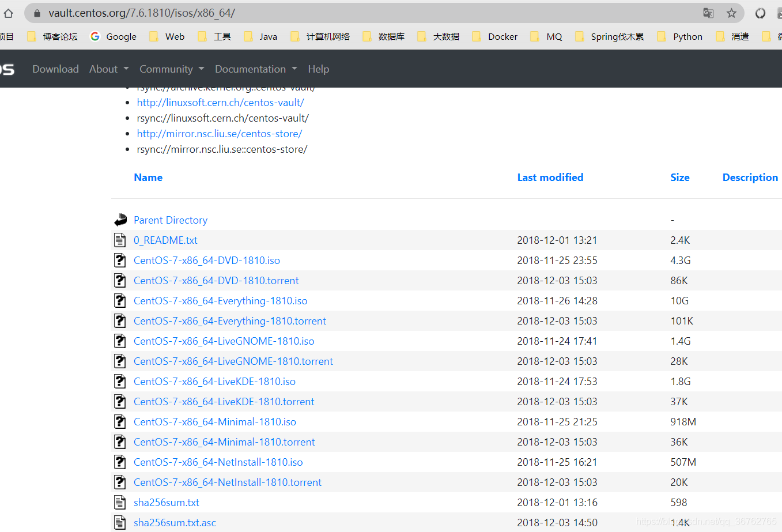Click the icon beside LiveKDE-1810.torrent
This screenshot has height=532, width=782.
[120, 401]
